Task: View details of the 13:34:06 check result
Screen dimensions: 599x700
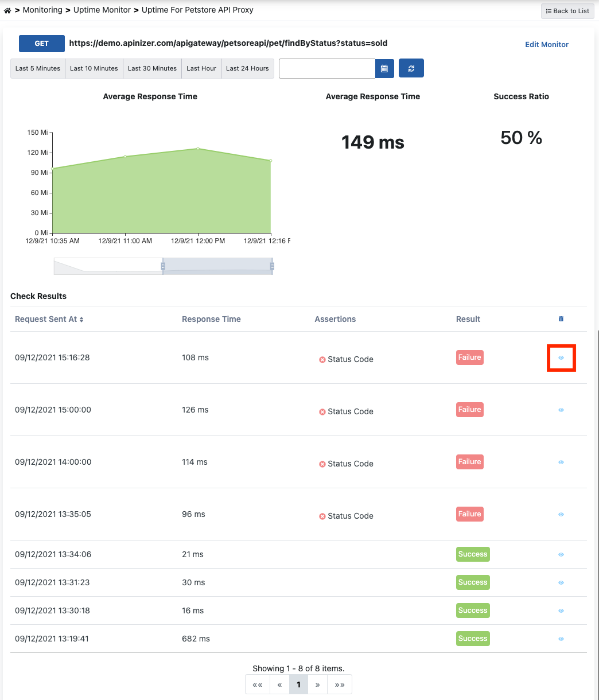Action: coord(561,555)
